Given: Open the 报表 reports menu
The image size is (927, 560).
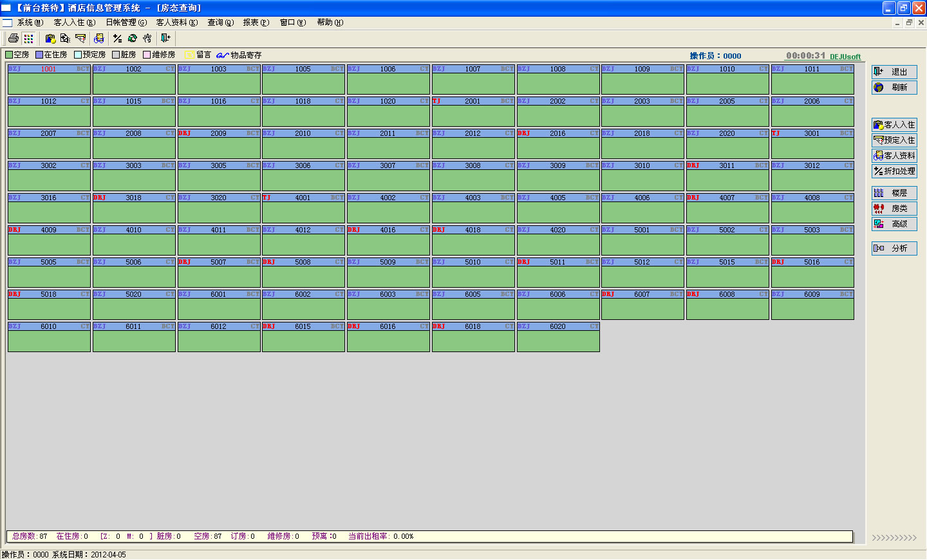Looking at the screenshot, I should coord(255,22).
